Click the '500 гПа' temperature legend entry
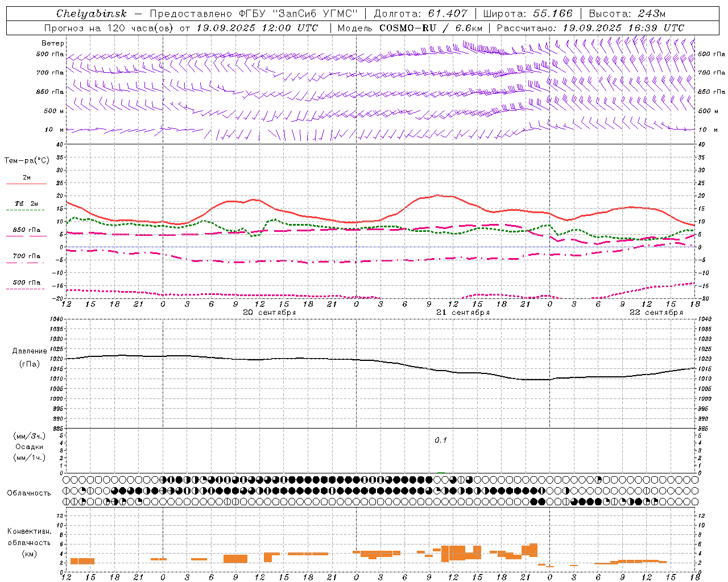728x582 pixels. pyautogui.click(x=26, y=282)
